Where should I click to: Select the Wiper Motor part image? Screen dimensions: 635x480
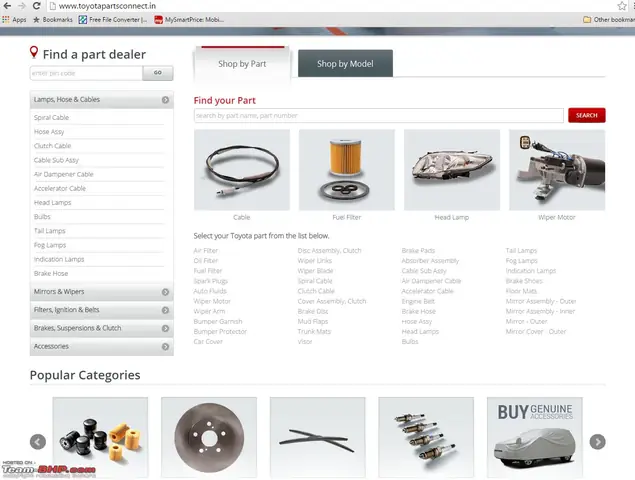(557, 170)
